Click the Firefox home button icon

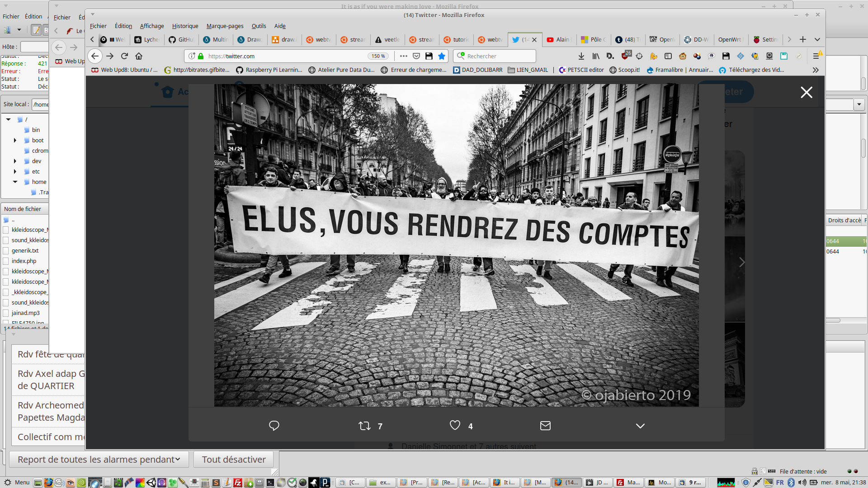pyautogui.click(x=139, y=56)
